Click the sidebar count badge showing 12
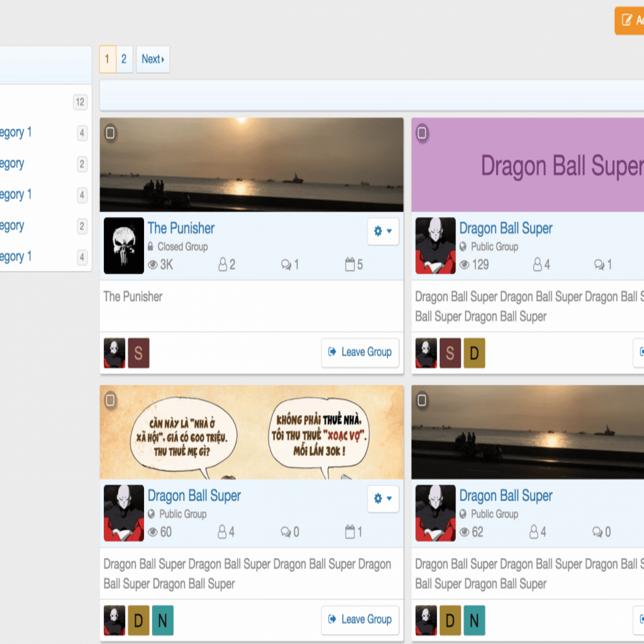This screenshot has height=644, width=644. [80, 102]
